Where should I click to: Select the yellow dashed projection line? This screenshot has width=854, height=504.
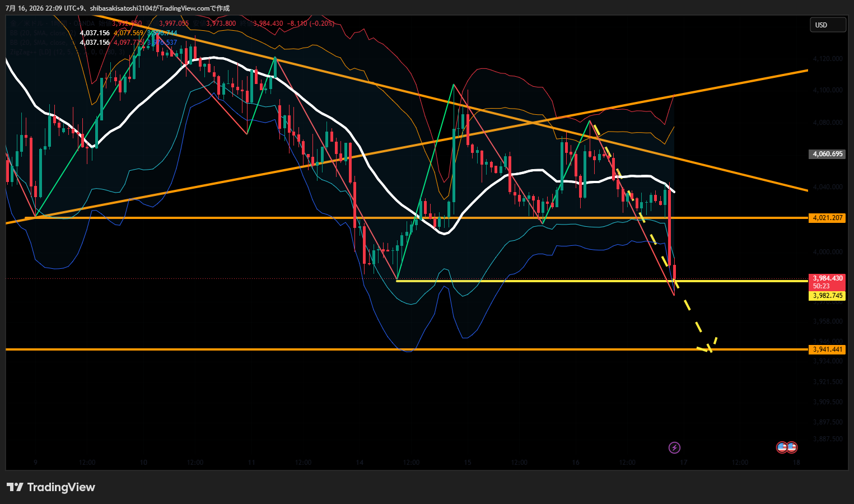coord(652,235)
